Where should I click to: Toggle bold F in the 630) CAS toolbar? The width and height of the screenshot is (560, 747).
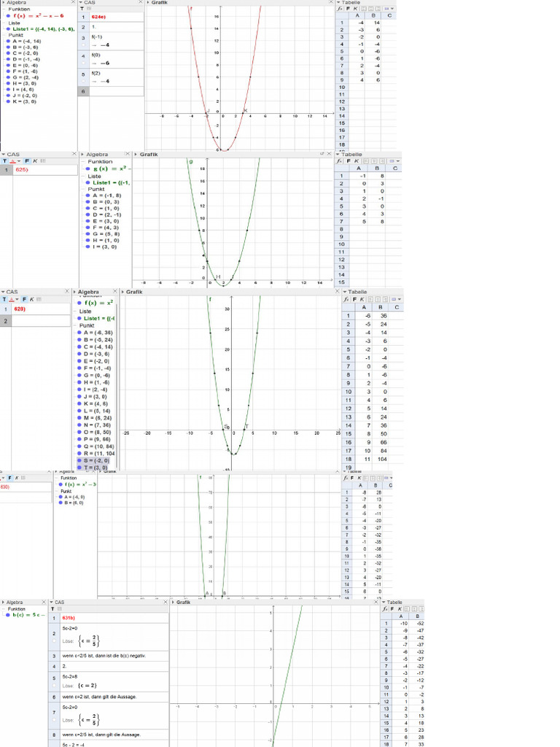point(9,478)
